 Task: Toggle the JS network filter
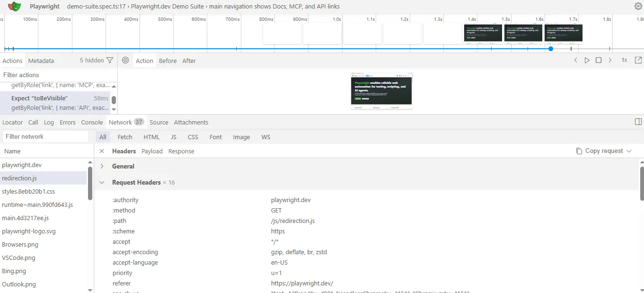(x=174, y=137)
